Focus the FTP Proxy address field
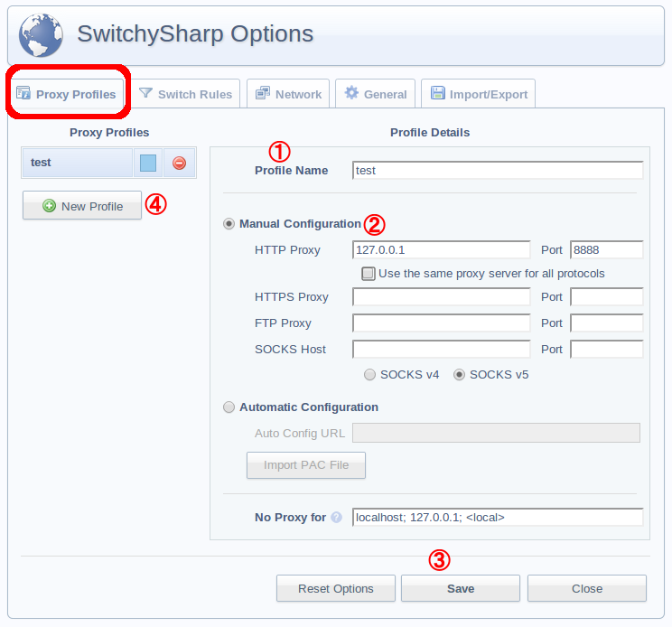 tap(441, 323)
